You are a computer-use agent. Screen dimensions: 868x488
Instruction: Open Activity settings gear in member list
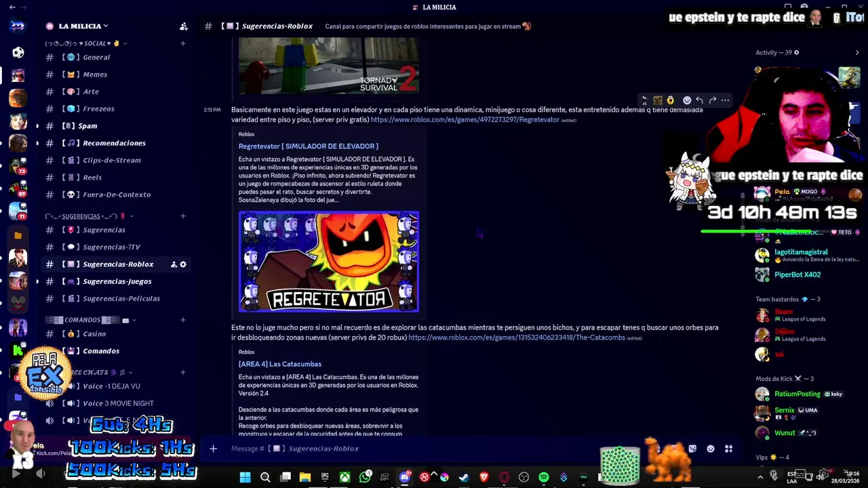tap(797, 52)
